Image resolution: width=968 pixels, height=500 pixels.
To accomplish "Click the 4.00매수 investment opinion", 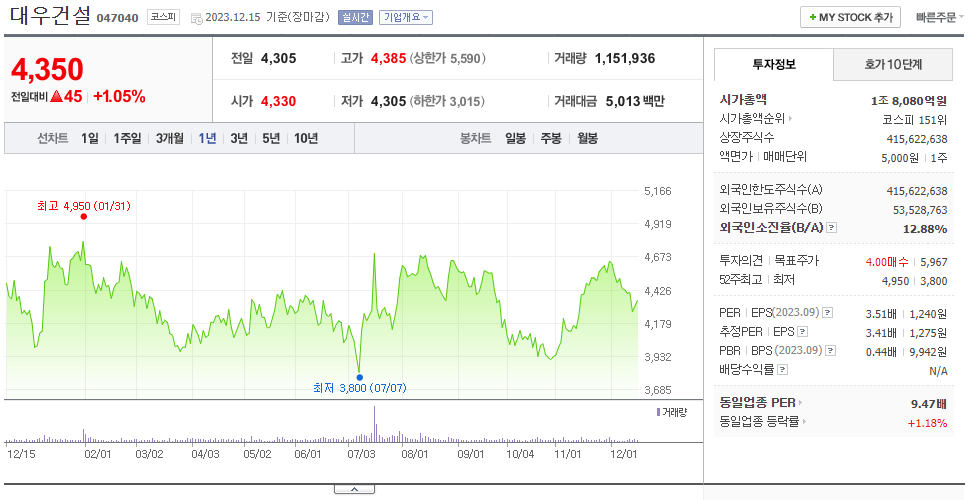I will 887,262.
